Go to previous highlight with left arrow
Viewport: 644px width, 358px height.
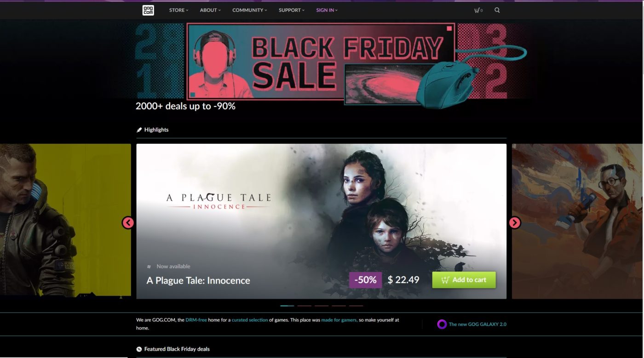tap(128, 223)
